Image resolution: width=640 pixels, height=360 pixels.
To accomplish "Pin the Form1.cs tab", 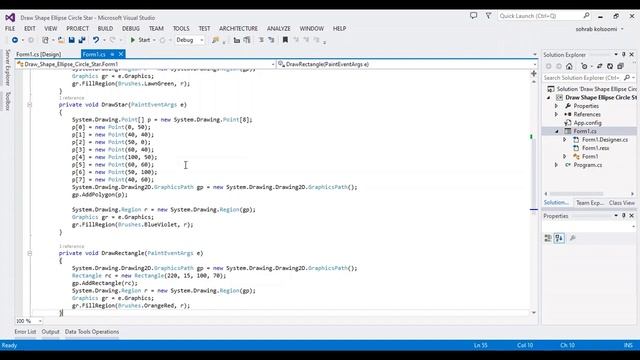I will click(112, 54).
